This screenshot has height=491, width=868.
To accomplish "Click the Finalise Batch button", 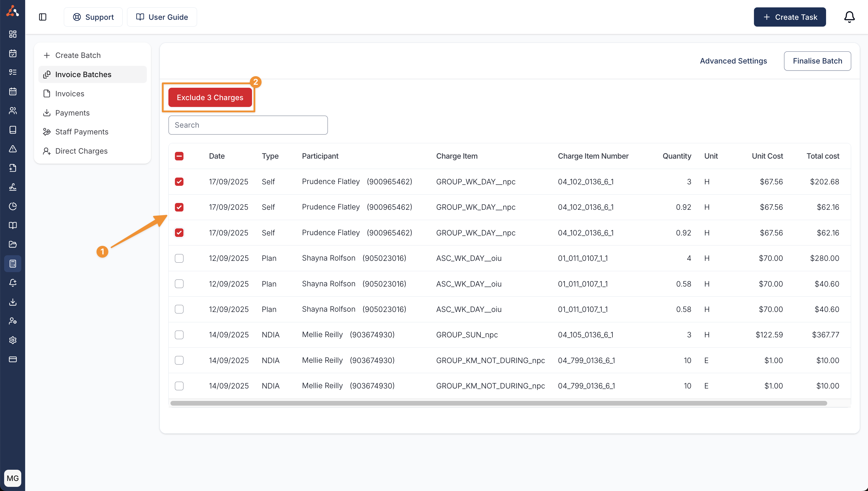I will (817, 61).
